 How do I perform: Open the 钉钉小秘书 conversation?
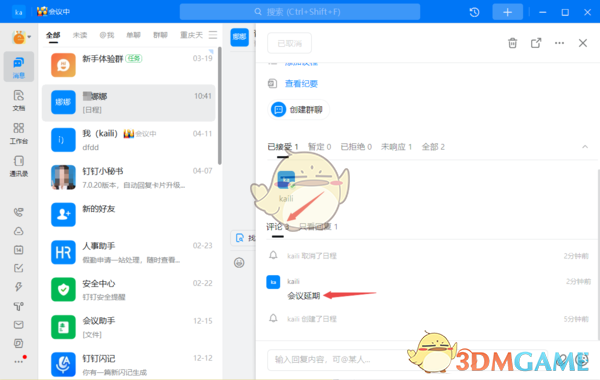coord(129,178)
